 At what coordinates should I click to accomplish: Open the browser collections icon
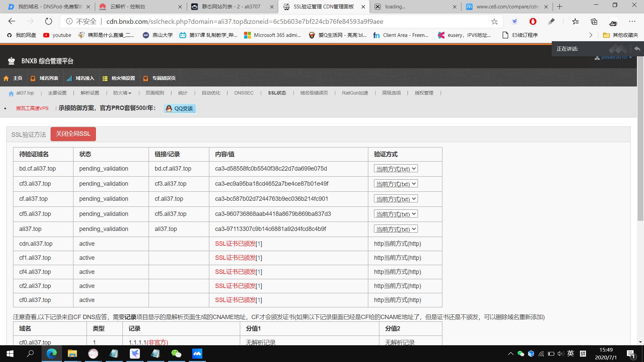[594, 21]
